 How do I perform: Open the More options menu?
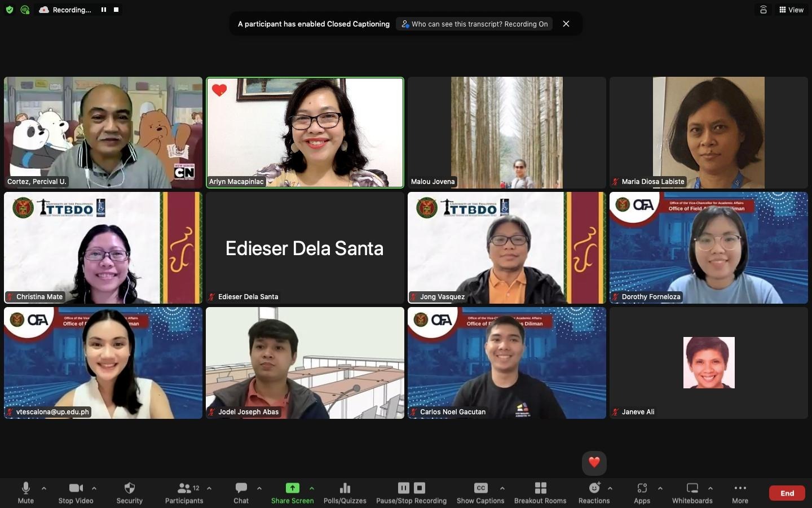pyautogui.click(x=740, y=492)
